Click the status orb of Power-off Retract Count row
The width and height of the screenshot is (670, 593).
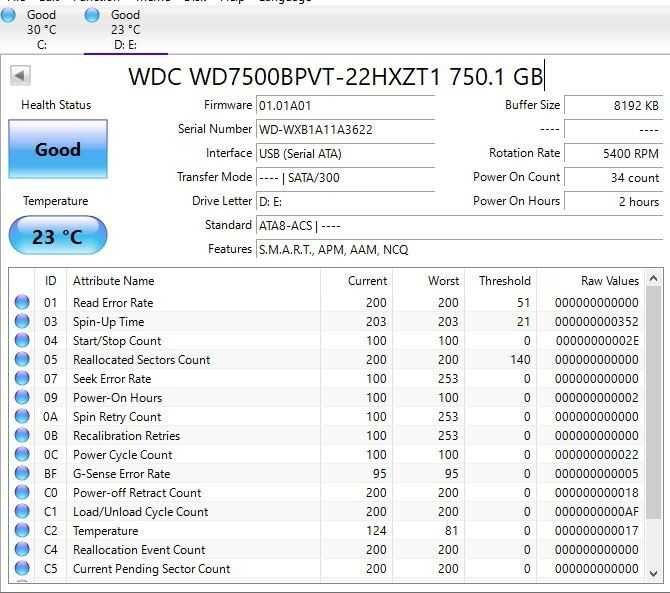(x=22, y=492)
